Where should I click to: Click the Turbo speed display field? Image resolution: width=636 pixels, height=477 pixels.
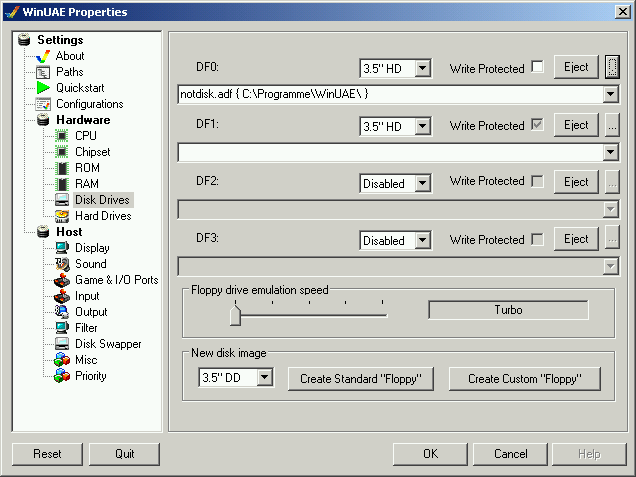[x=508, y=310]
